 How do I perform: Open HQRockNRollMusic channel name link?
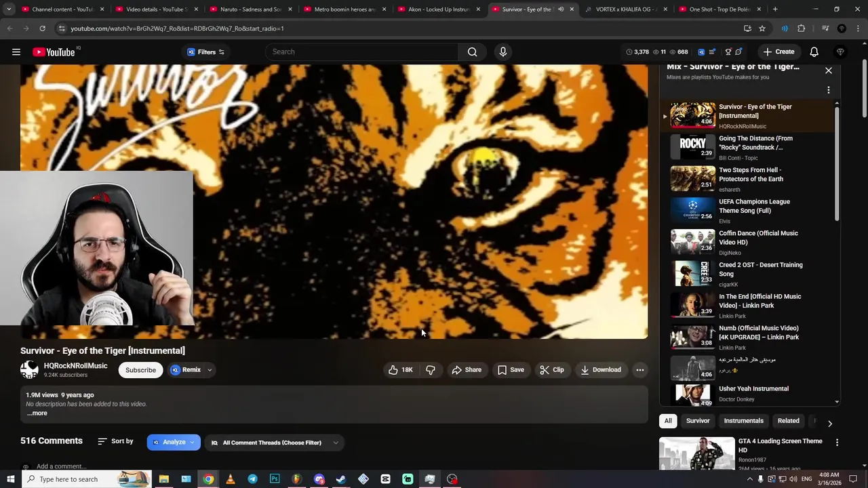pos(75,366)
